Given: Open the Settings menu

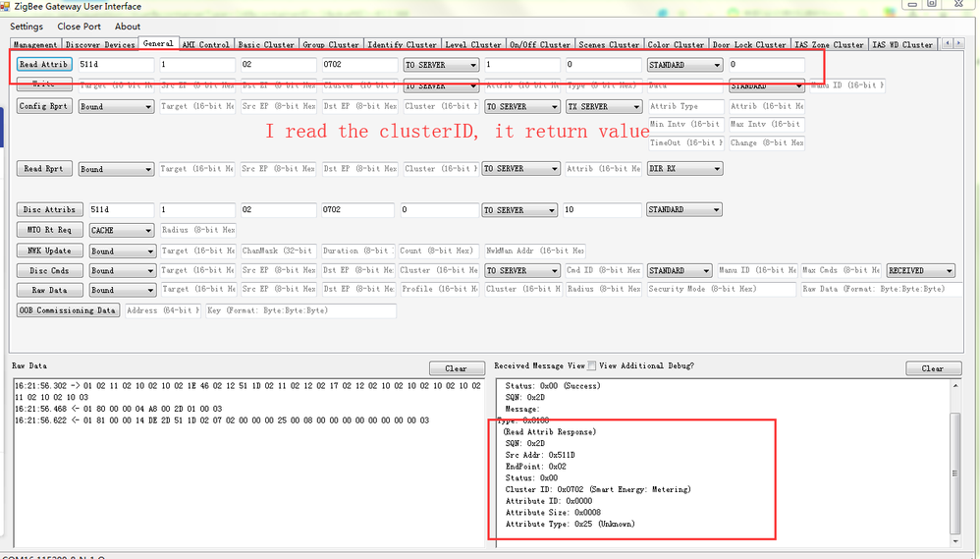Looking at the screenshot, I should (27, 27).
